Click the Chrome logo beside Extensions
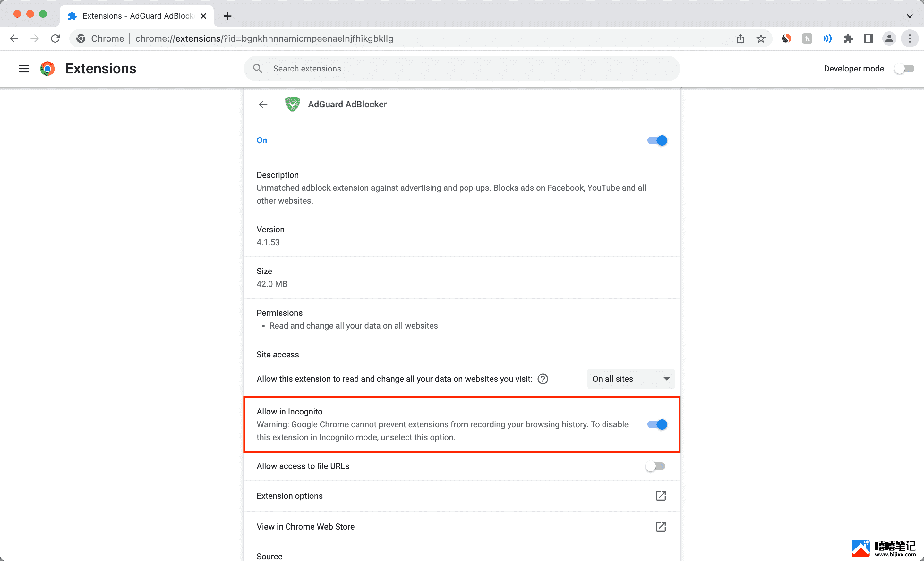 [47, 69]
